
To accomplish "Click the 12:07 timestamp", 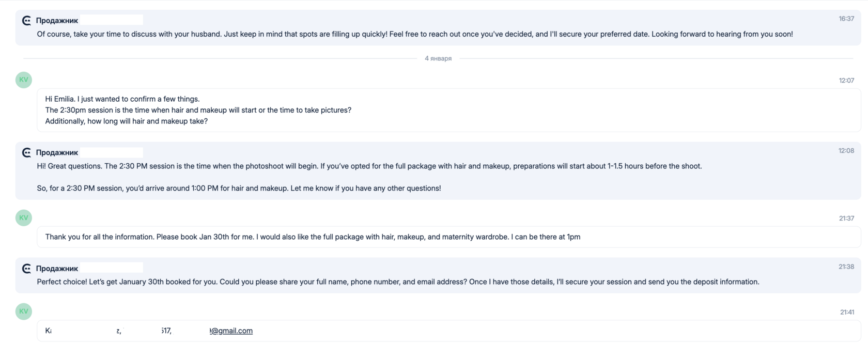I will coord(846,81).
